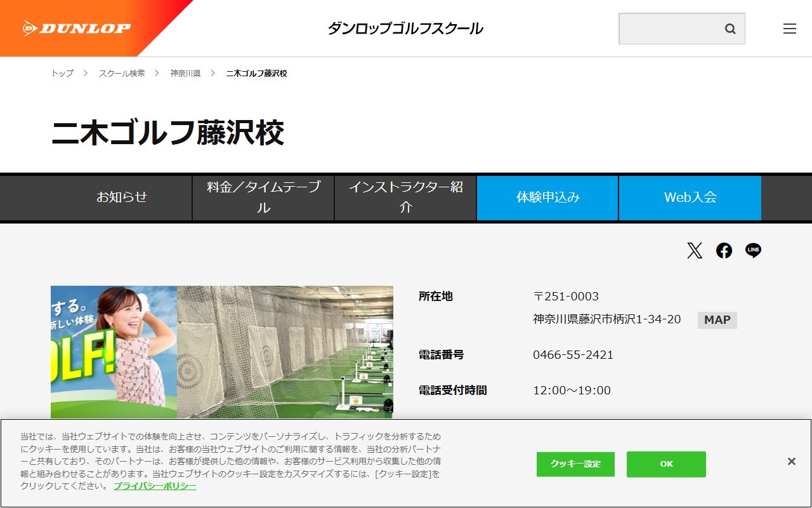The height and width of the screenshot is (508, 812).
Task: Share on Facebook
Action: point(724,251)
